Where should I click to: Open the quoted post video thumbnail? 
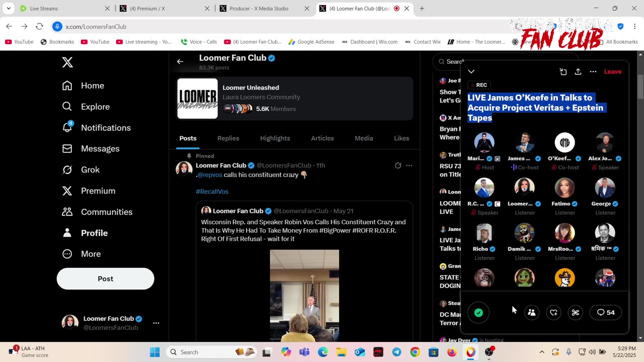coord(304,296)
